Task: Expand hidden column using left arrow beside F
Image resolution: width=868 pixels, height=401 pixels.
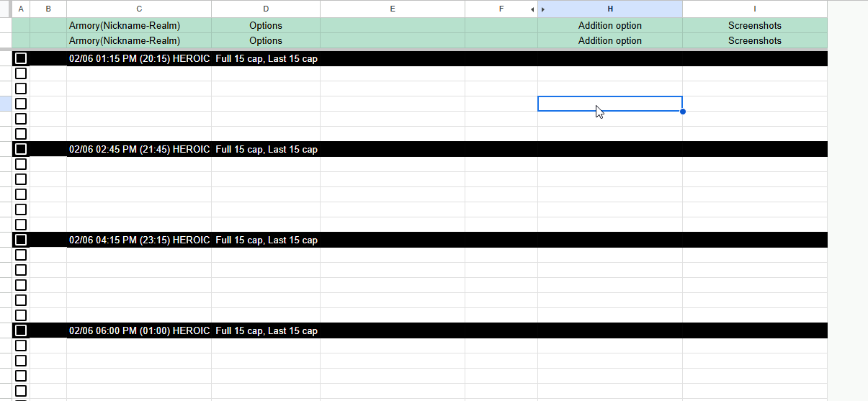Action: [532, 9]
